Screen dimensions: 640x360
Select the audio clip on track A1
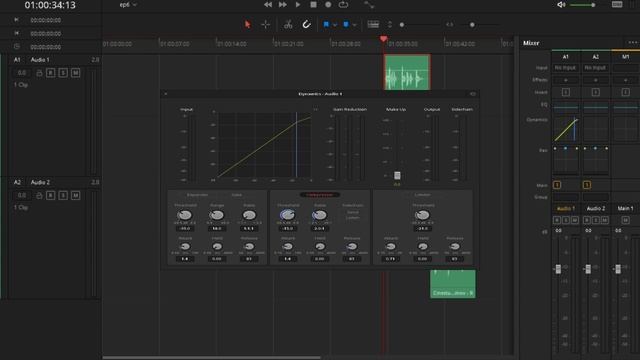pos(407,72)
